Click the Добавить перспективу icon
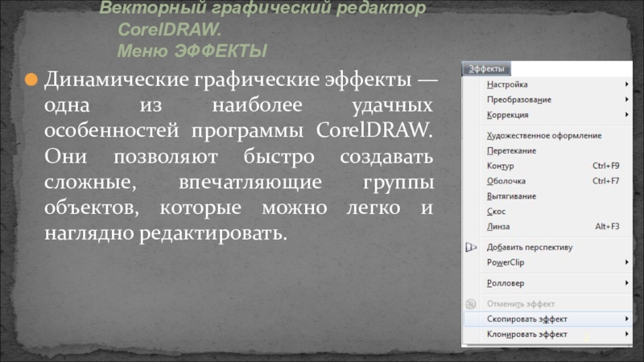The height and width of the screenshot is (362, 644). tap(471, 248)
